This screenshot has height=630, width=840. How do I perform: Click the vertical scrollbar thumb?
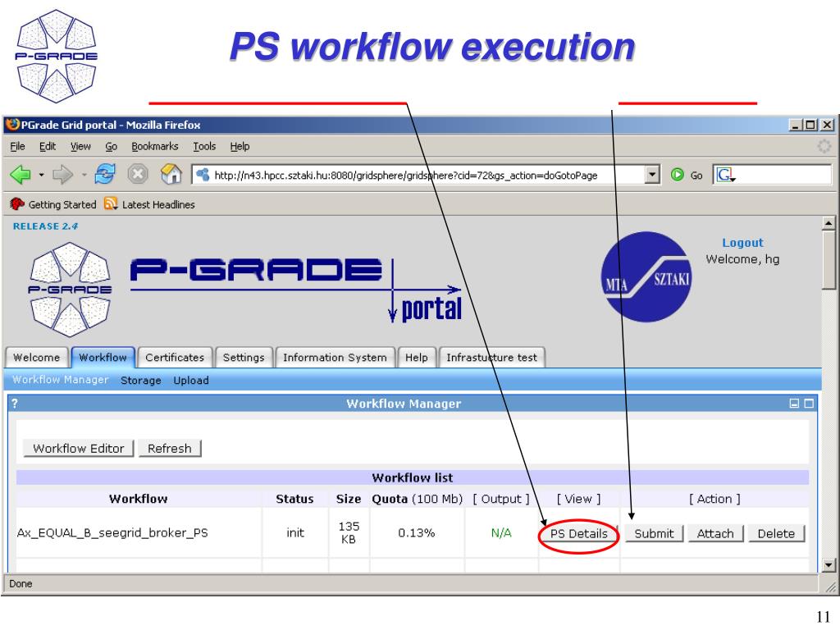829,260
